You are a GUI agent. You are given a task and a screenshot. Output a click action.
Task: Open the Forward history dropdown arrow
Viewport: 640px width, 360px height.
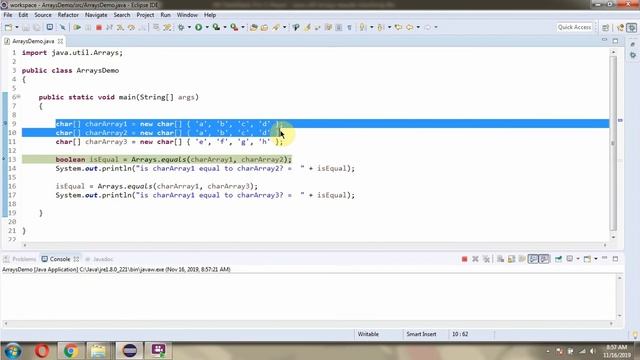(436, 27)
